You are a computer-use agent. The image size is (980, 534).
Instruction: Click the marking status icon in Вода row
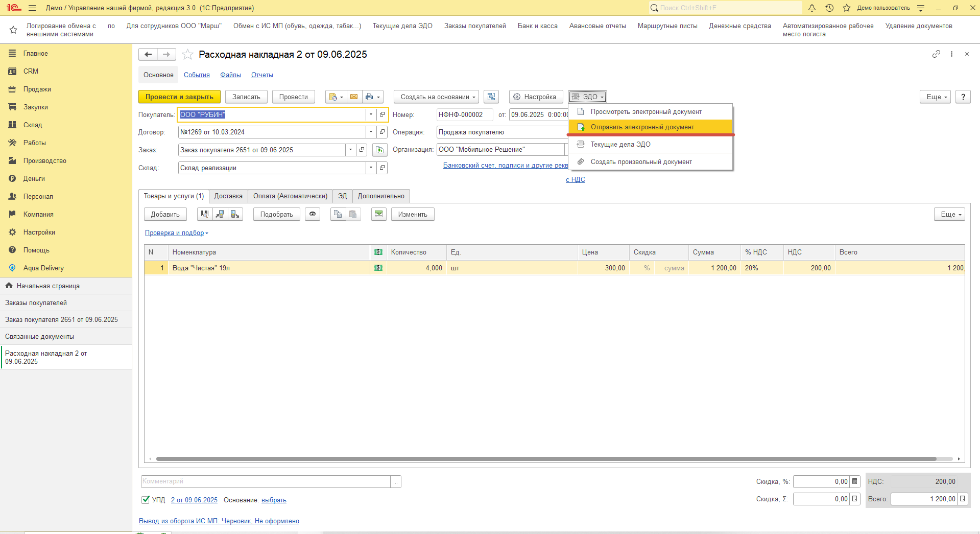coord(378,268)
